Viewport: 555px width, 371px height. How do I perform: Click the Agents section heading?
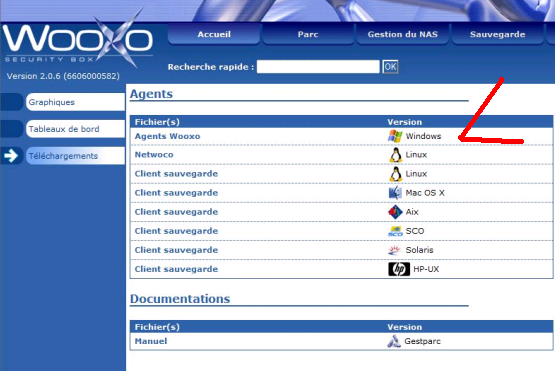coord(151,94)
